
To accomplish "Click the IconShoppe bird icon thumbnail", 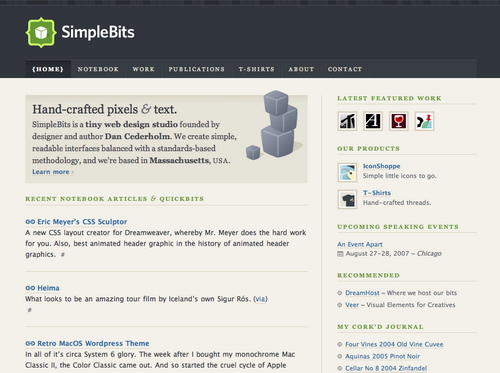I will 347,172.
